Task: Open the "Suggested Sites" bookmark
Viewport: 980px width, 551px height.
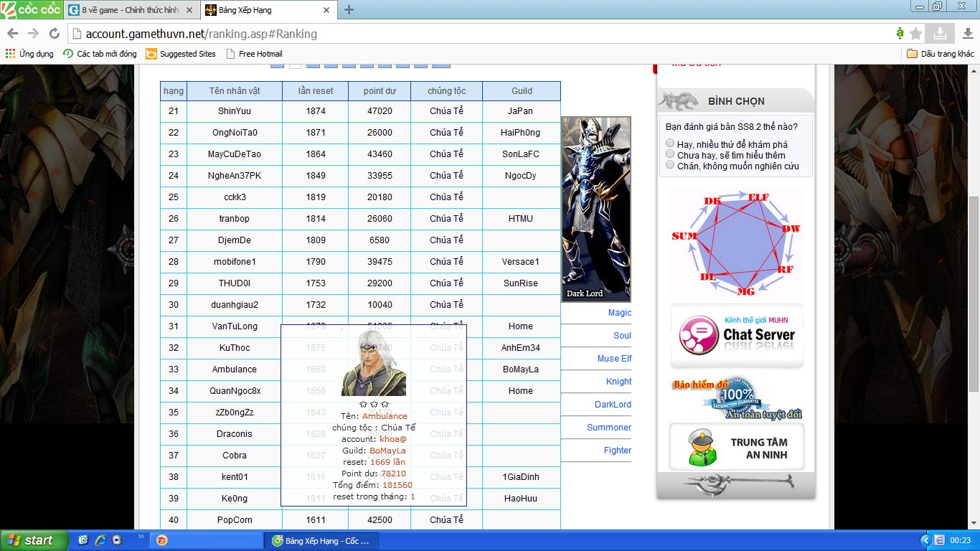Action: (181, 54)
